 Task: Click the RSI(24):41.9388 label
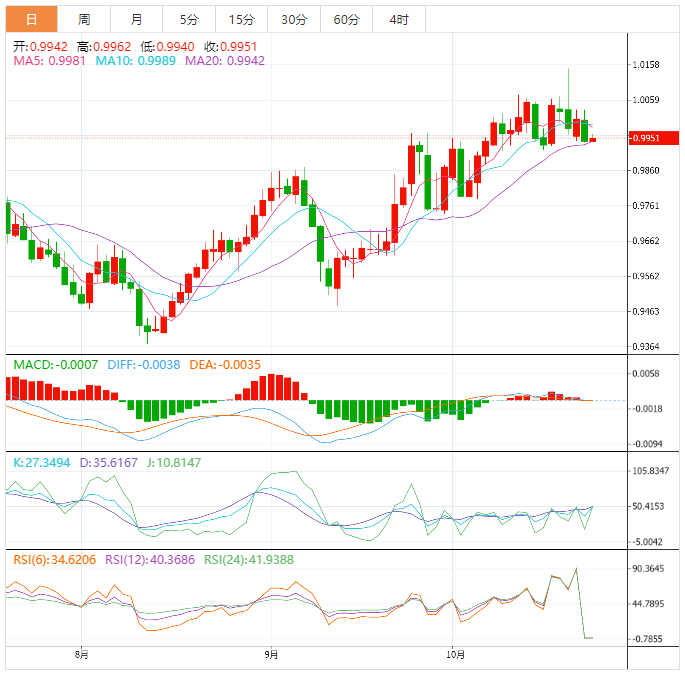click(x=249, y=559)
